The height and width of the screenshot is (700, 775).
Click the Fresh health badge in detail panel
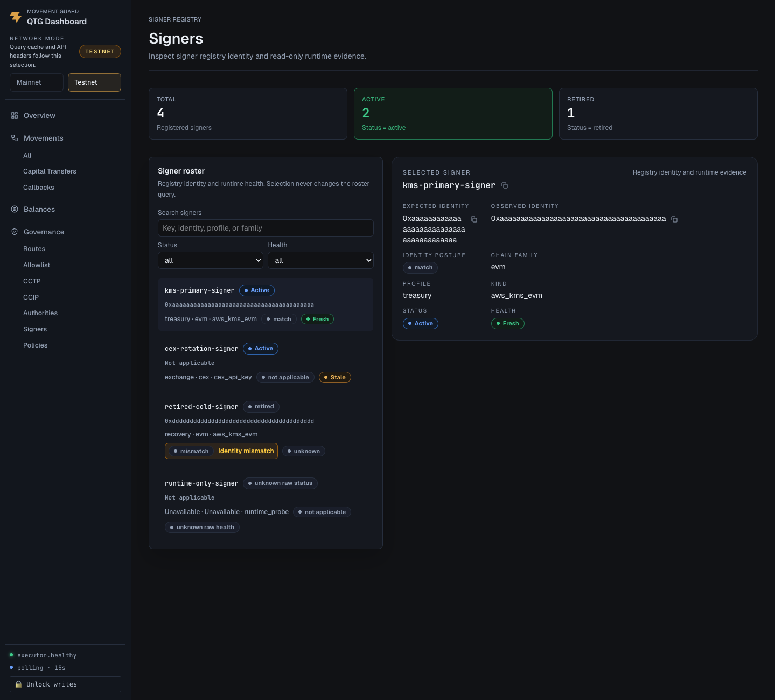click(x=507, y=323)
